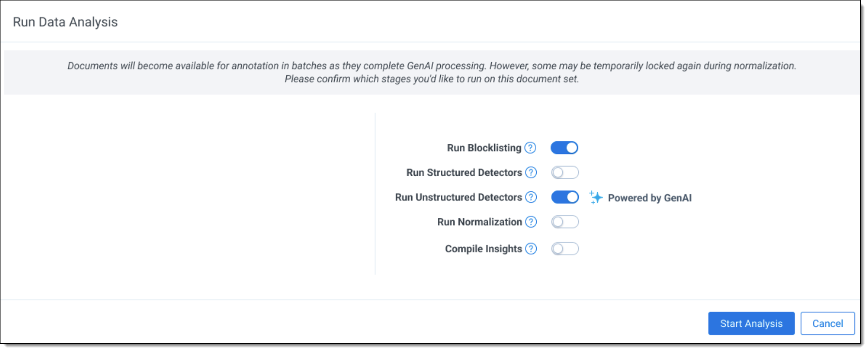Click the Run Blocklisting label text

pos(484,148)
